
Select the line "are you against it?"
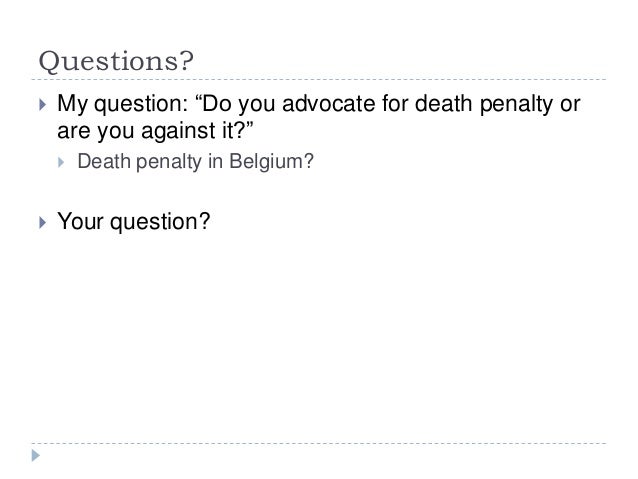point(155,131)
